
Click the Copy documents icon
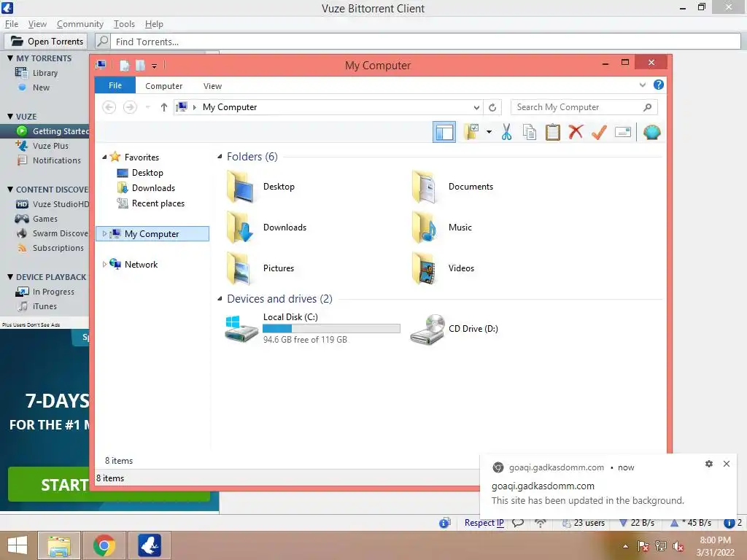point(530,132)
